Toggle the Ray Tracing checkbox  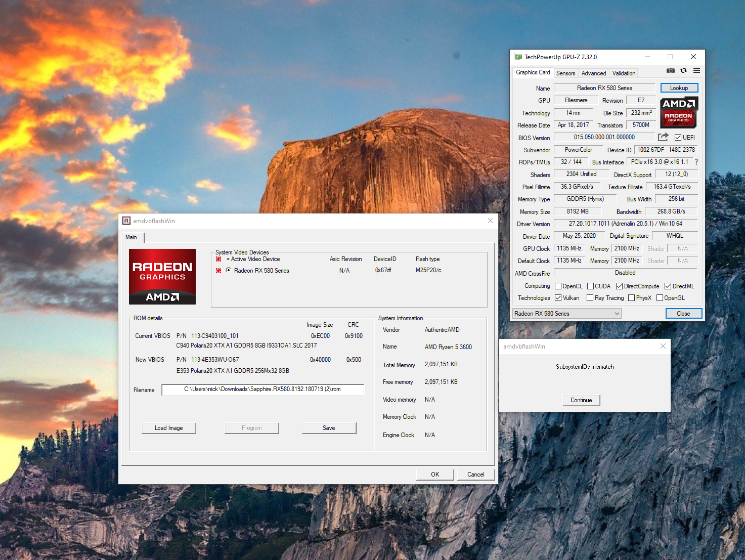pyautogui.click(x=590, y=298)
